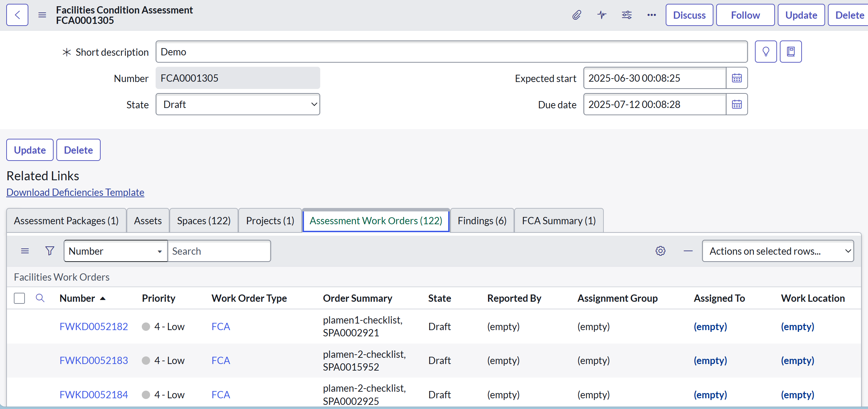Open Download Deficiencies Template link
Screen dimensions: 868x409
(75, 192)
